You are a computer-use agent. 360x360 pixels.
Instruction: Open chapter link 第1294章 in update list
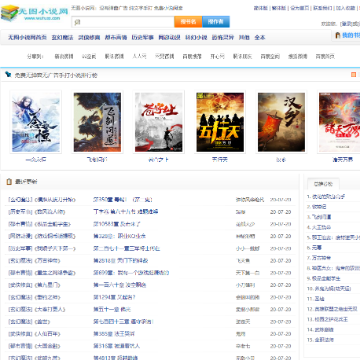pos(114,297)
